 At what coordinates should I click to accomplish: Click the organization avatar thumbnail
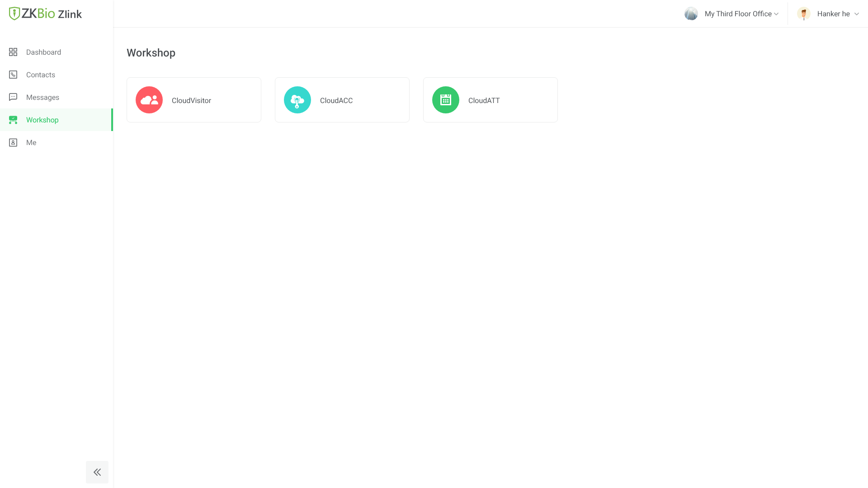(691, 14)
